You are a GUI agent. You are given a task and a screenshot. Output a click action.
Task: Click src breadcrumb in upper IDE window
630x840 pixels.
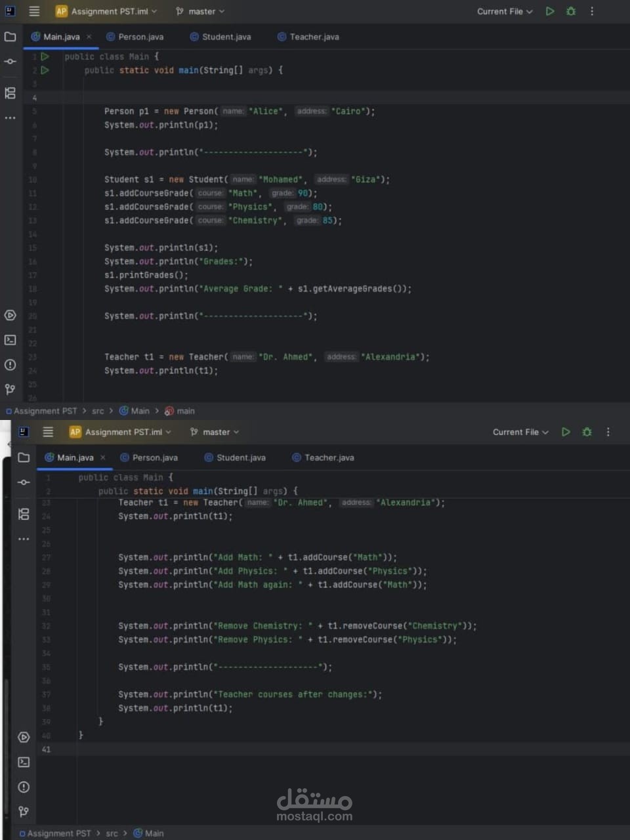[98, 411]
